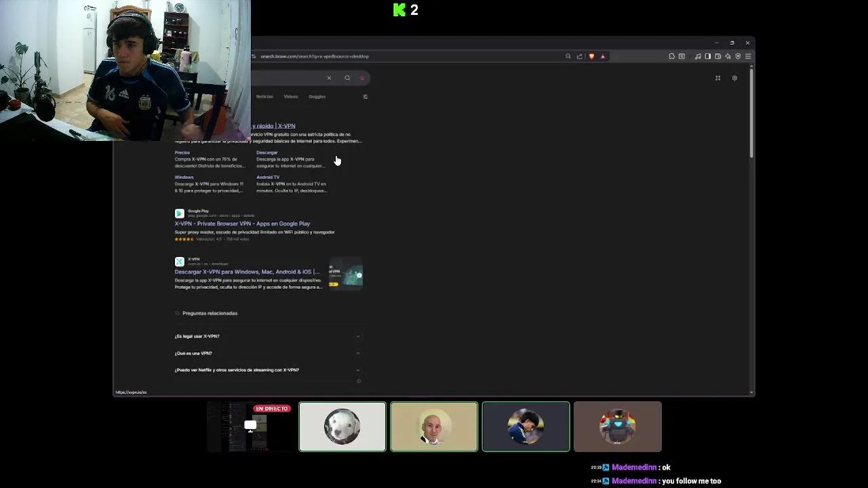This screenshot has width=868, height=488.
Task: Open the Brave Wallet icon
Action: [717, 56]
